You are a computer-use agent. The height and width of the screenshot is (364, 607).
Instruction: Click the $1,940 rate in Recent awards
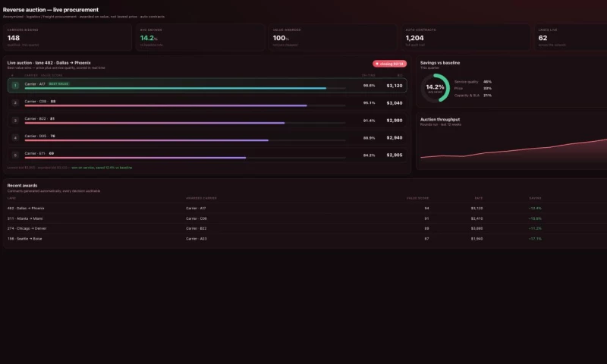[x=477, y=239]
